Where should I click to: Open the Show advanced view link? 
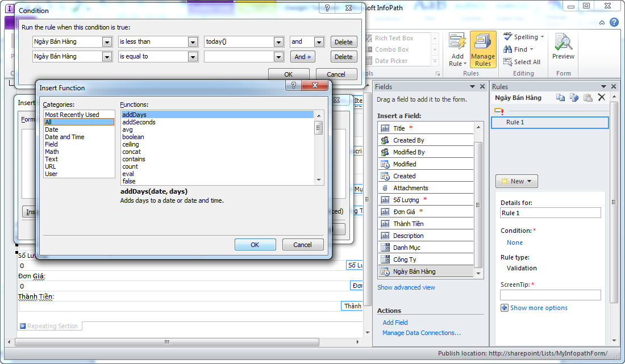(406, 287)
